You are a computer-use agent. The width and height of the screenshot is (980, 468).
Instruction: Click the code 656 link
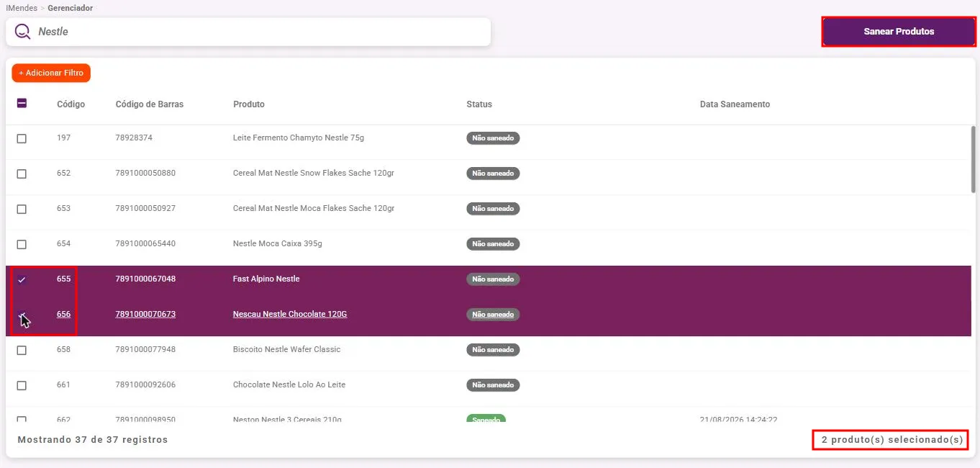pyautogui.click(x=64, y=314)
